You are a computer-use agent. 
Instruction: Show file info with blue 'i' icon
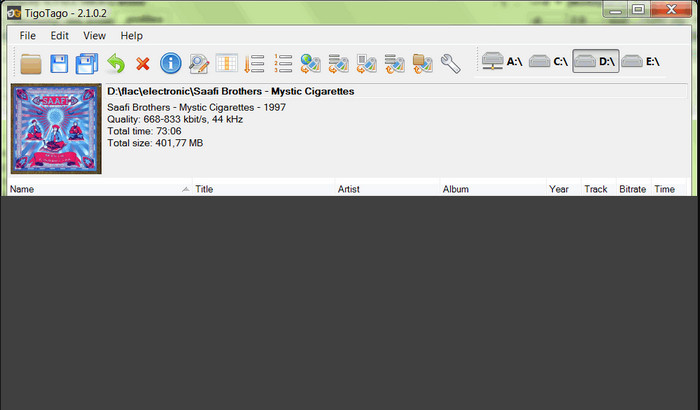tap(171, 63)
